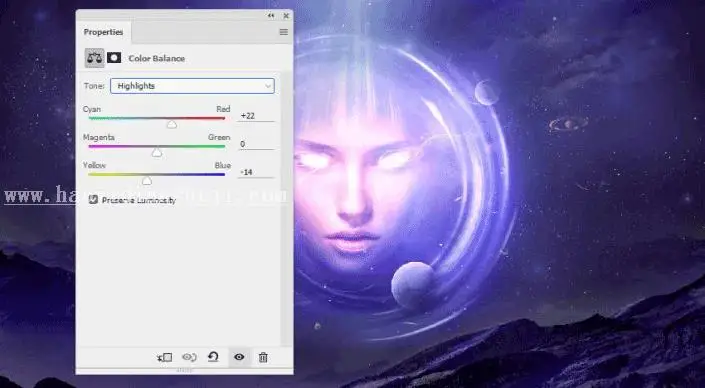Image resolution: width=705 pixels, height=388 pixels.
Task: Click the Cyan-Red slider handle
Action: pyautogui.click(x=172, y=124)
